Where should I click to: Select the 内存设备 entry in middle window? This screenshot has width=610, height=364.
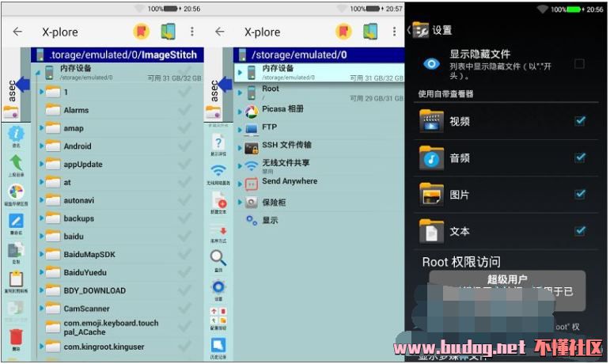point(319,72)
